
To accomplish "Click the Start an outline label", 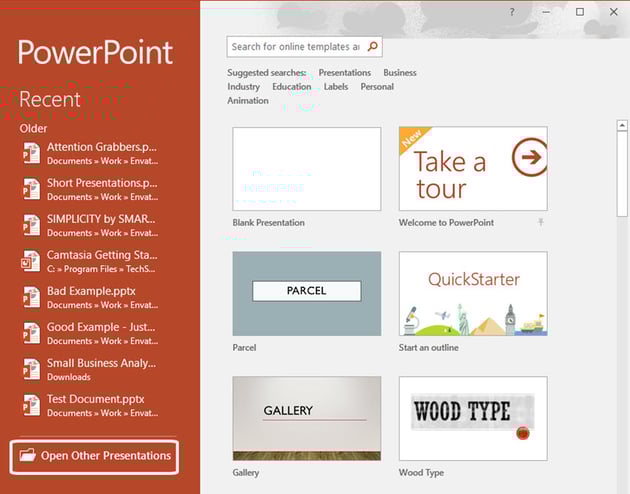I will point(428,347).
